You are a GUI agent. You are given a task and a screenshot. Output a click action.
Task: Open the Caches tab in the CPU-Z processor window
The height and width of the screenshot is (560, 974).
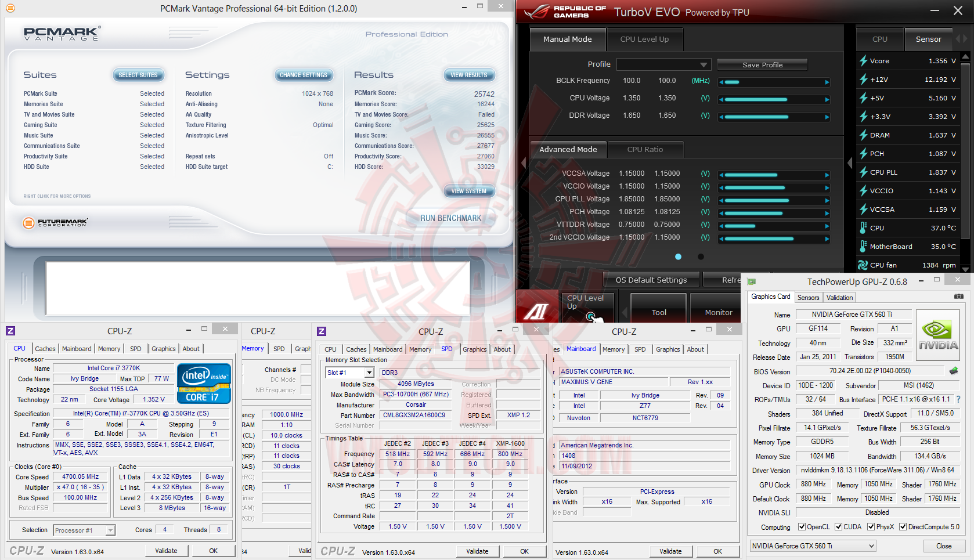pyautogui.click(x=45, y=349)
